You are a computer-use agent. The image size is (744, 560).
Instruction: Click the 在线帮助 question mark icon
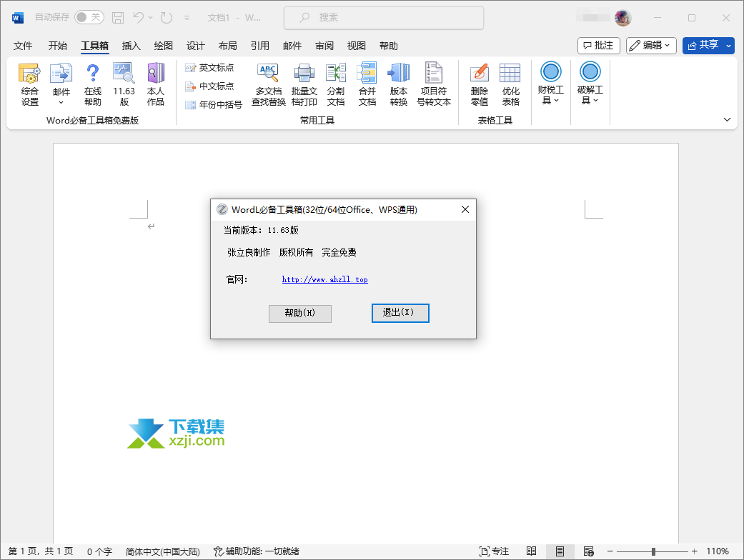point(92,84)
